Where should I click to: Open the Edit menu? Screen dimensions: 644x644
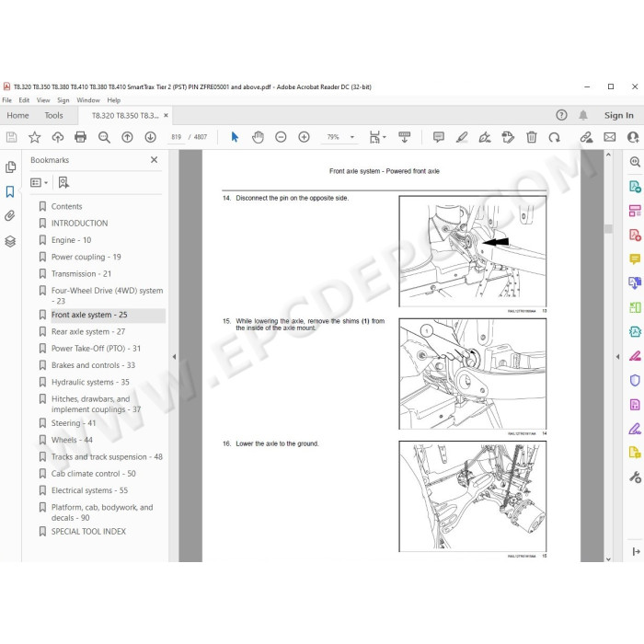pyautogui.click(x=24, y=100)
